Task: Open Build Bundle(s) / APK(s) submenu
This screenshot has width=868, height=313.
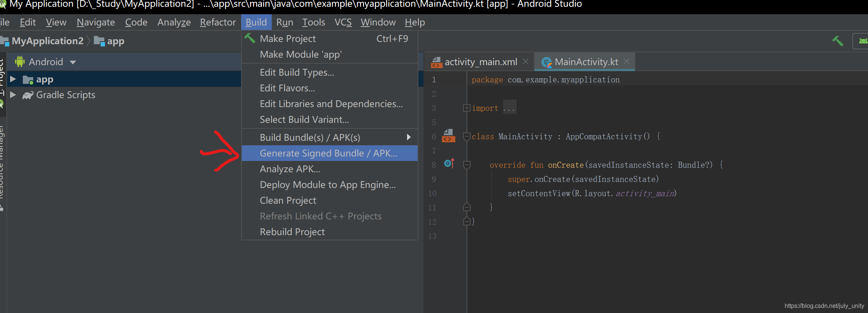Action: (x=329, y=137)
